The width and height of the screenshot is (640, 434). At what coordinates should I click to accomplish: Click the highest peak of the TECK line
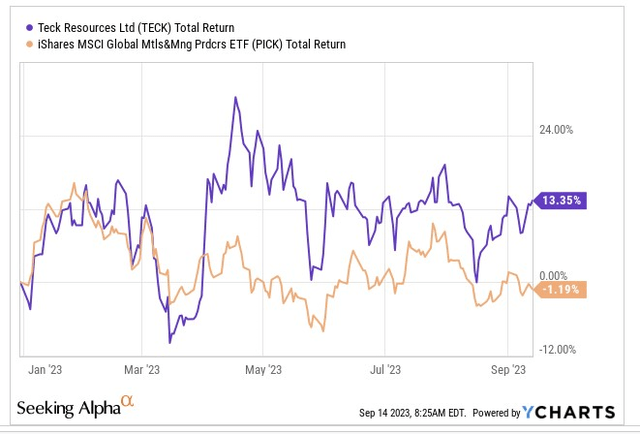[x=235, y=98]
